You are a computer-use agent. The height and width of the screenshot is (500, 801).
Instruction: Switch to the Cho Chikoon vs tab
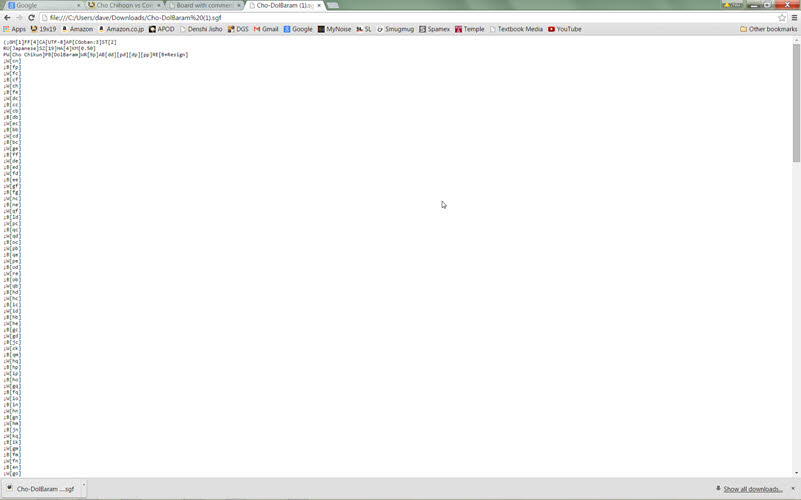(124, 5)
